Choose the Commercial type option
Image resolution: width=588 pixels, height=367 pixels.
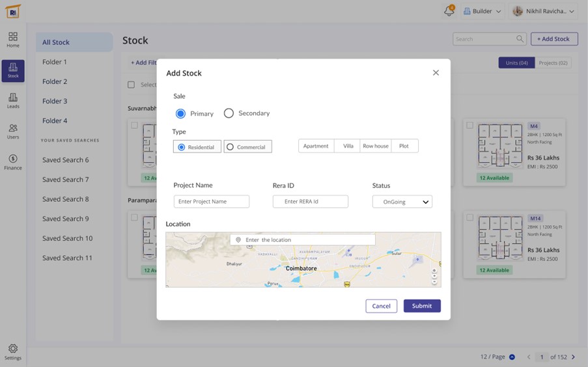tap(247, 147)
